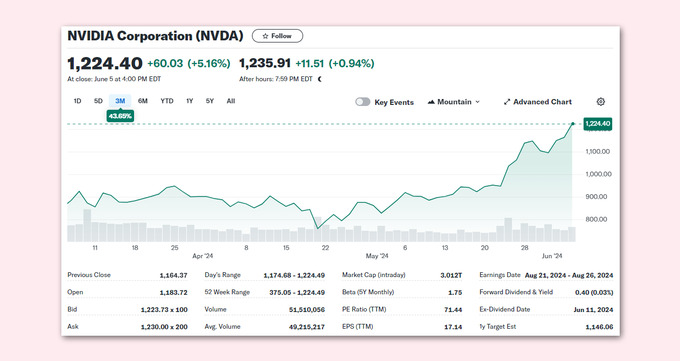This screenshot has width=680, height=361.
Task: Click the Previous Close value 1,164.37
Action: coord(173,276)
